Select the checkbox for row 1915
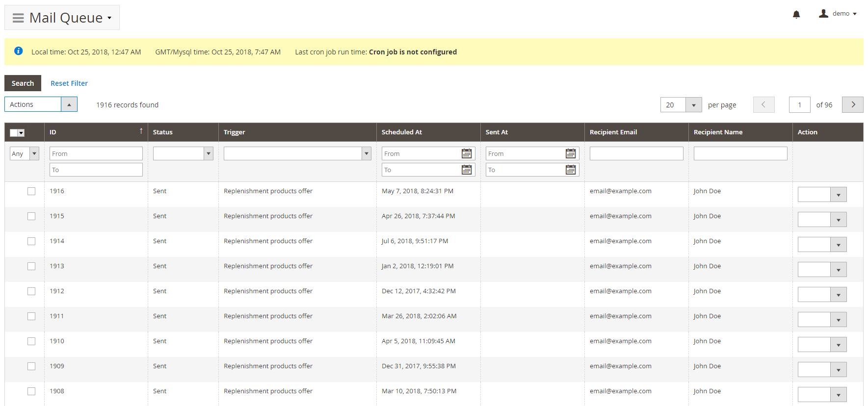This screenshot has width=868, height=406. click(x=31, y=216)
